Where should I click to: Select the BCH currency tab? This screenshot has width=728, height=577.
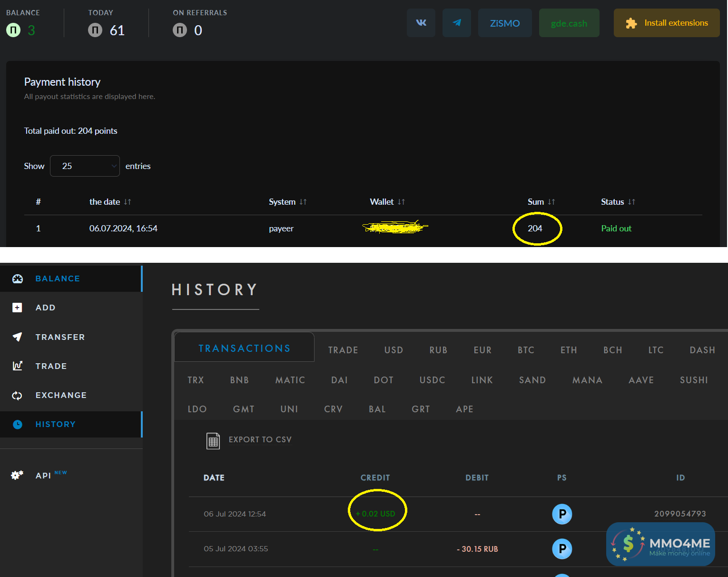tap(613, 350)
